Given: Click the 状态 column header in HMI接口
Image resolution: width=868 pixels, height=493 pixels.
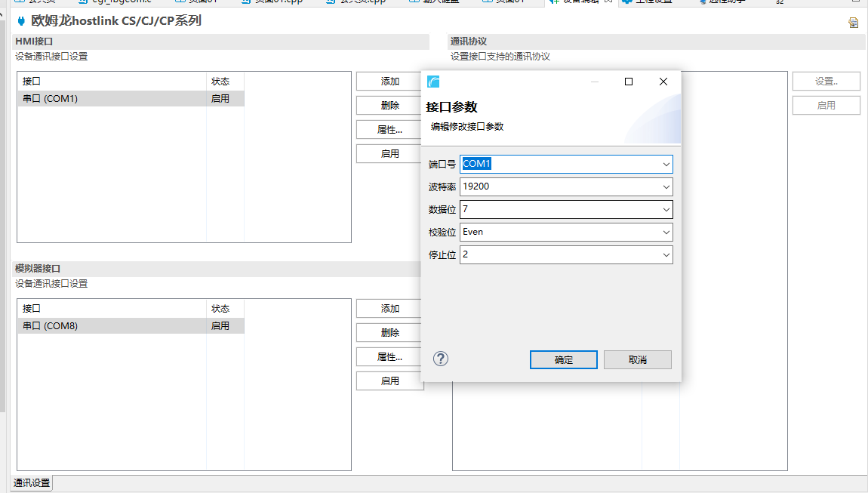Looking at the screenshot, I should tap(226, 82).
